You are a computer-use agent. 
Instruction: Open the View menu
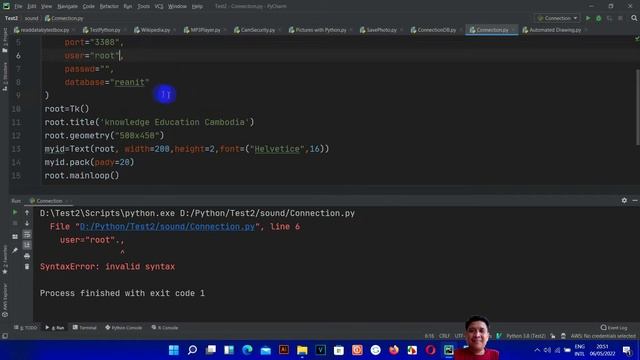coord(47,6)
